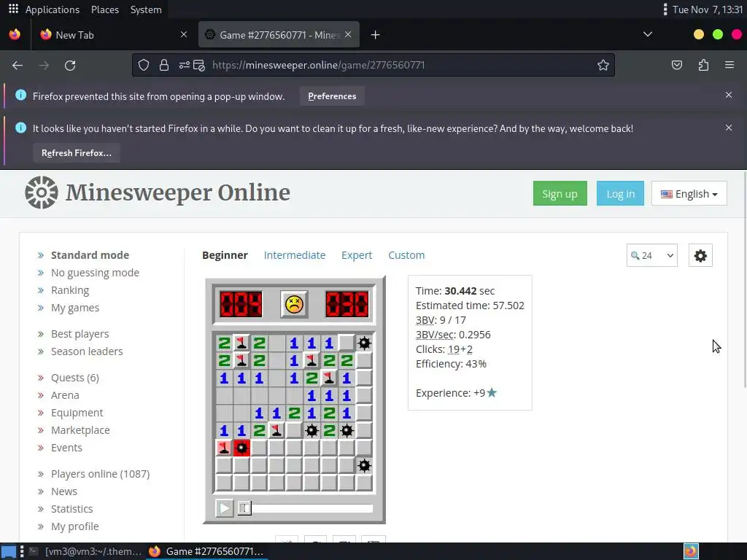List all tabs dropdown arrow
The height and width of the screenshot is (560, 747).
(648, 34)
